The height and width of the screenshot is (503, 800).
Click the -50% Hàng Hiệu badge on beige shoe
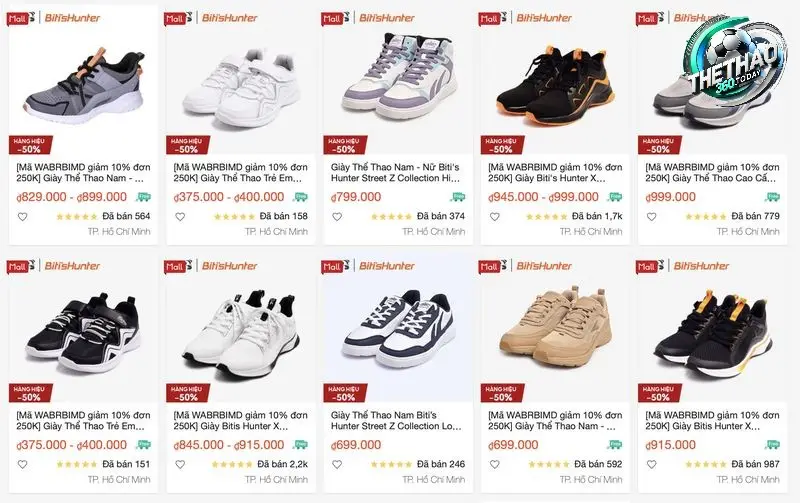point(502,393)
